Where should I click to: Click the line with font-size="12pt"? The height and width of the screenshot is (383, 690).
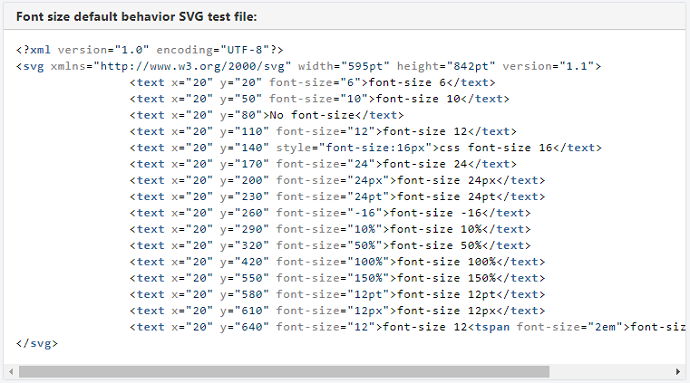tap(337, 294)
